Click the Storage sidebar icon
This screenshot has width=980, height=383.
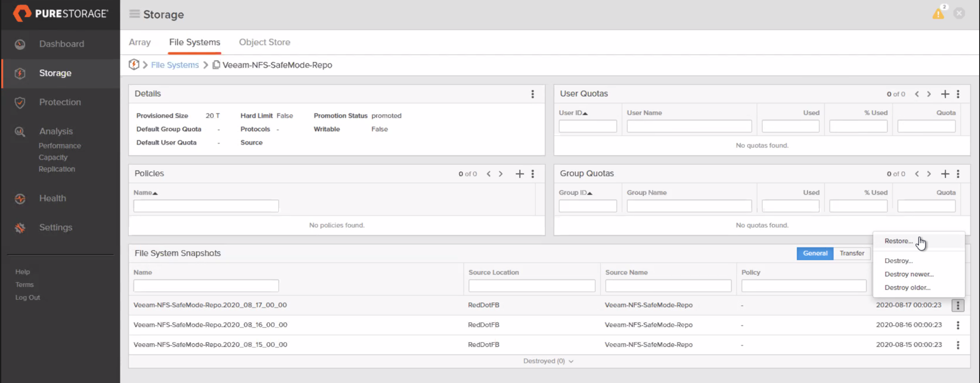20,73
